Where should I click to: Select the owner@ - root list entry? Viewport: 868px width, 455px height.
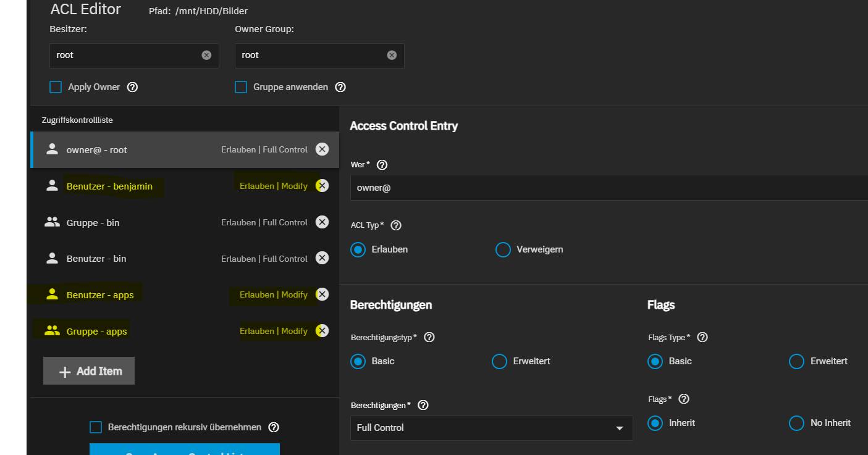coord(185,149)
